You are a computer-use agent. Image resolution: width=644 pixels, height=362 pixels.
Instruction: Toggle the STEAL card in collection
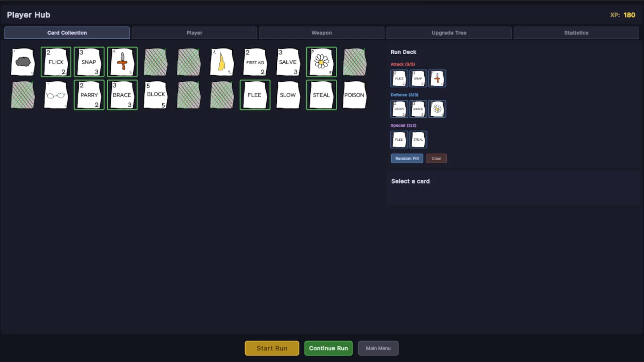(x=321, y=95)
